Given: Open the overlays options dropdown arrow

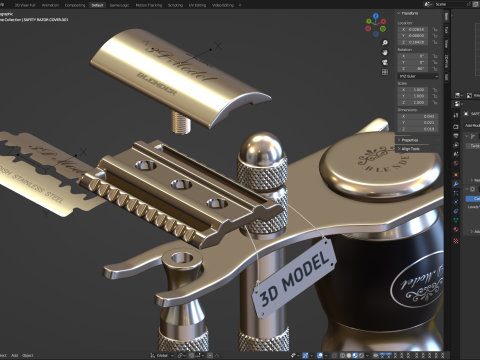Looking at the screenshot, I should pyautogui.click(x=326, y=355).
